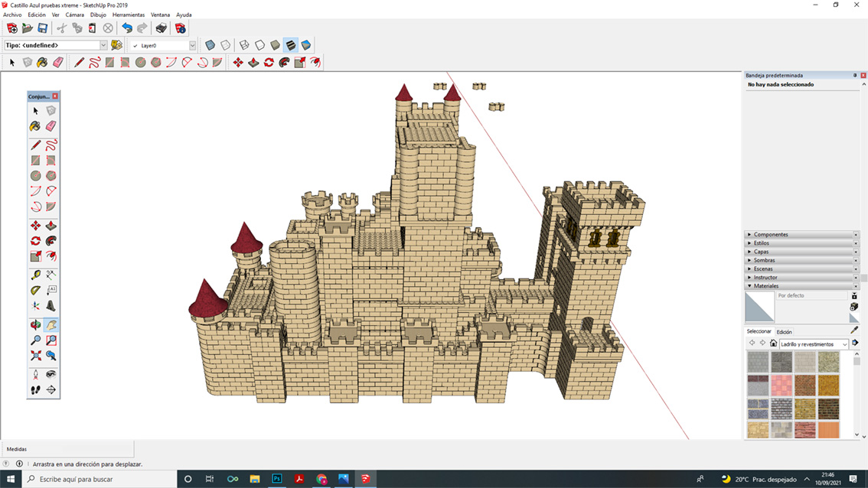Open the Edición menu
The width and height of the screenshot is (868, 488).
point(37,15)
